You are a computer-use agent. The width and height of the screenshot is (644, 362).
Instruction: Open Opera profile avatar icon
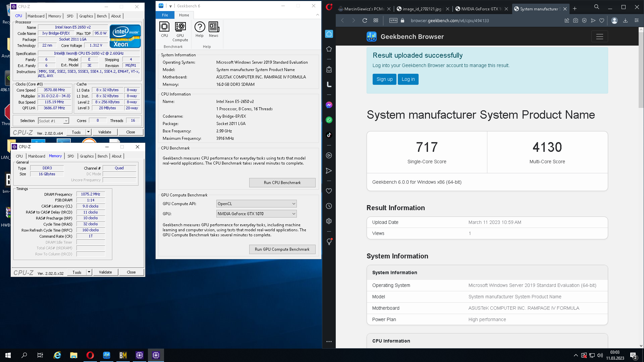pos(614,20)
